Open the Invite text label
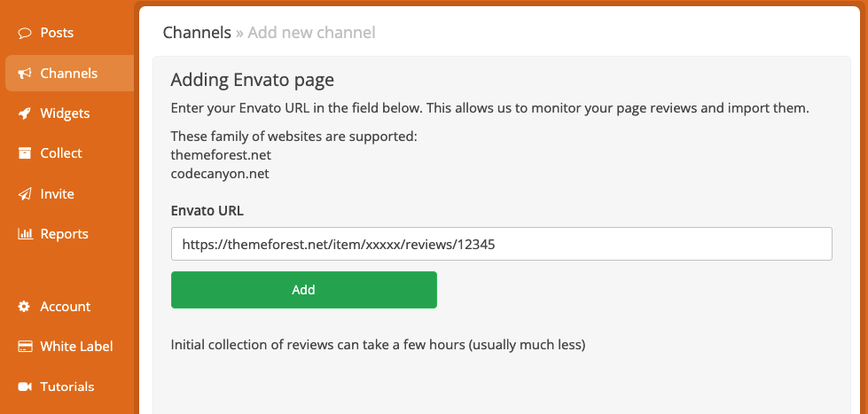 click(x=57, y=194)
